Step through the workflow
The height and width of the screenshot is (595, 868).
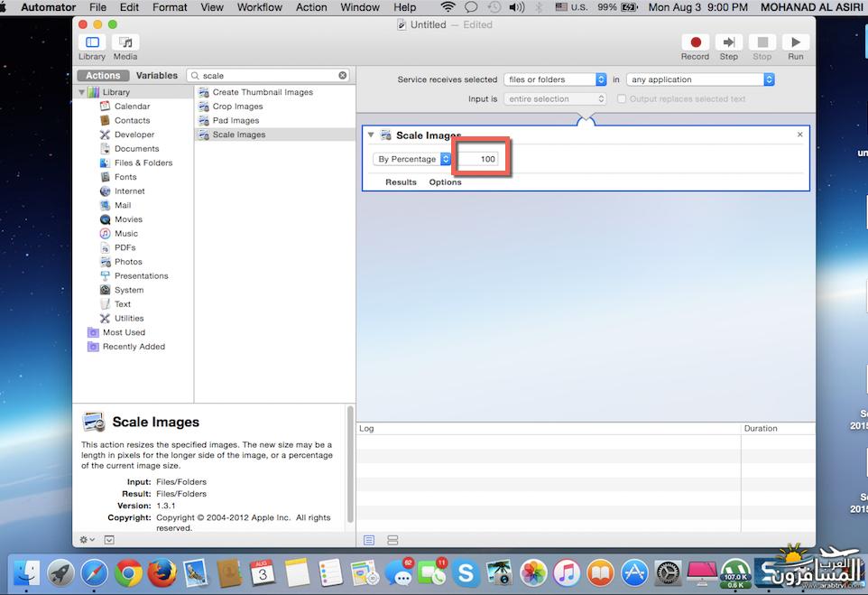pos(728,42)
